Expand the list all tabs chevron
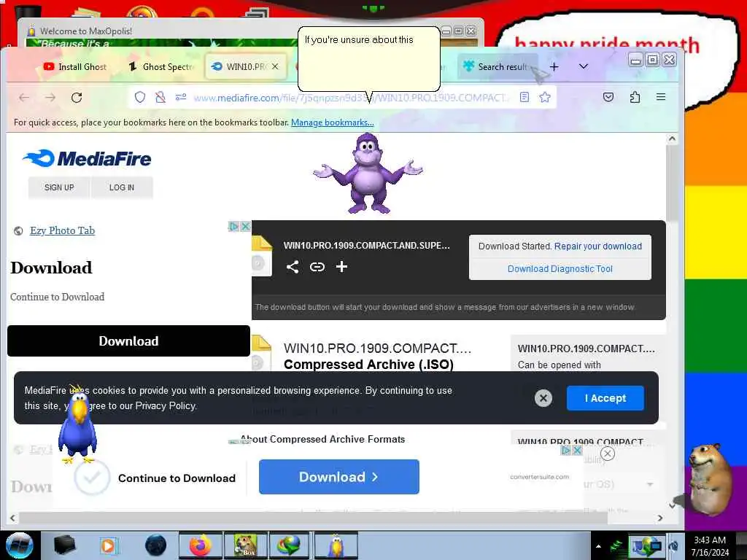This screenshot has width=747, height=560. pos(584,66)
